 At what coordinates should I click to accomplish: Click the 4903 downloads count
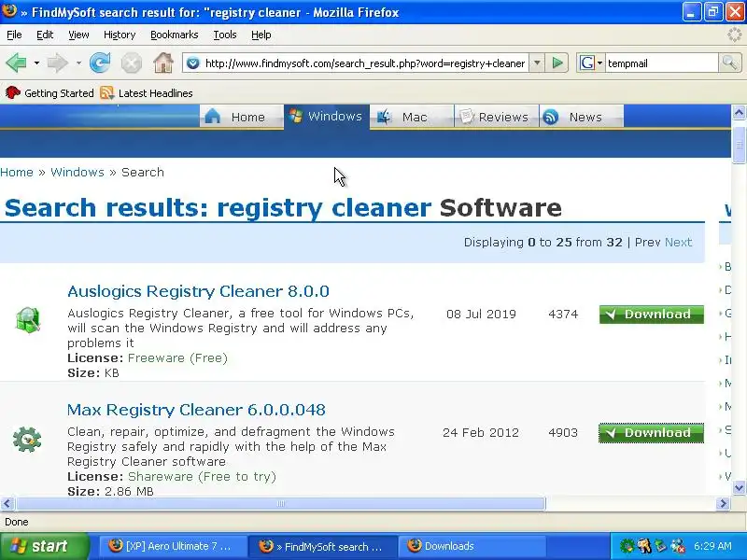[x=563, y=432]
